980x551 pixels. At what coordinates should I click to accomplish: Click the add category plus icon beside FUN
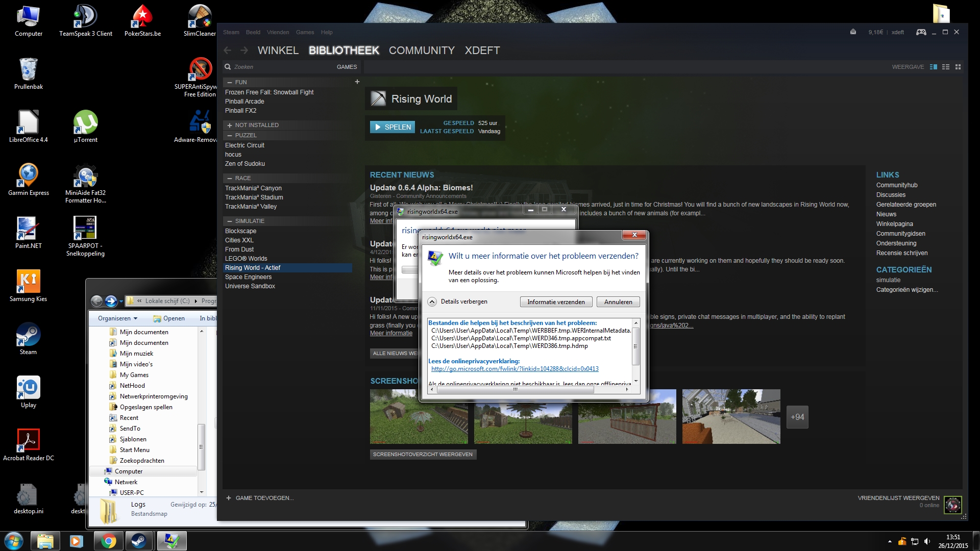[x=357, y=82]
